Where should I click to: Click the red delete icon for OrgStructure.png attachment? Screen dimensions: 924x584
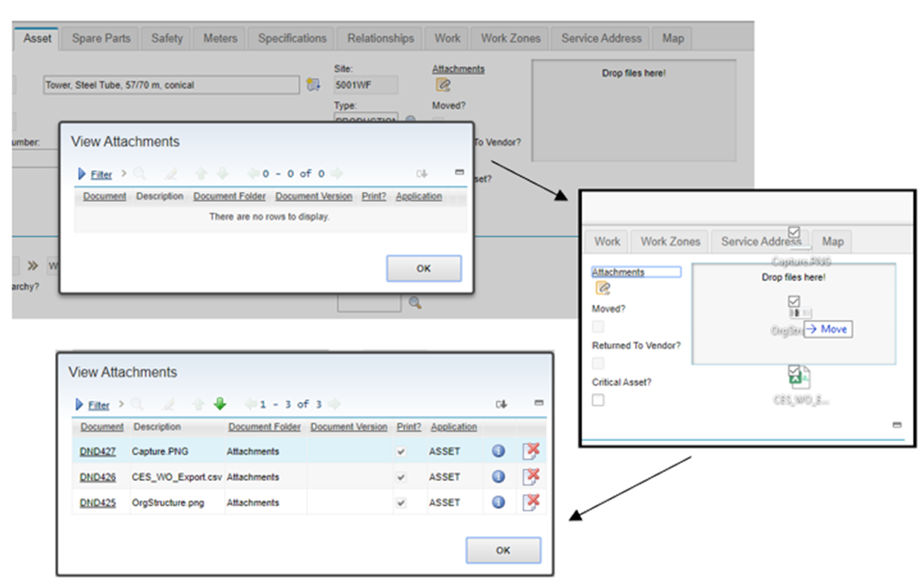531,501
